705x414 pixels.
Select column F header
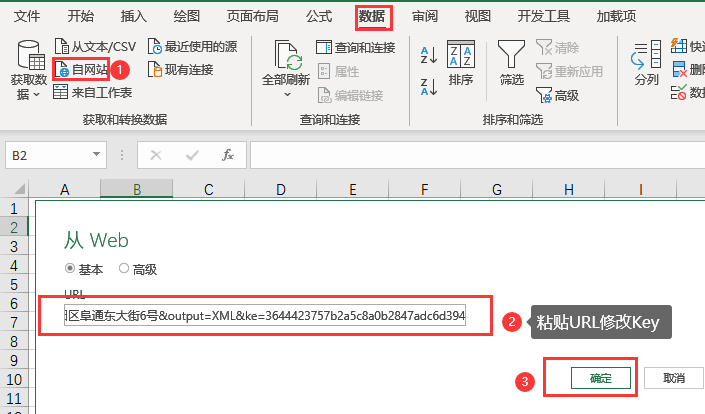(x=424, y=189)
